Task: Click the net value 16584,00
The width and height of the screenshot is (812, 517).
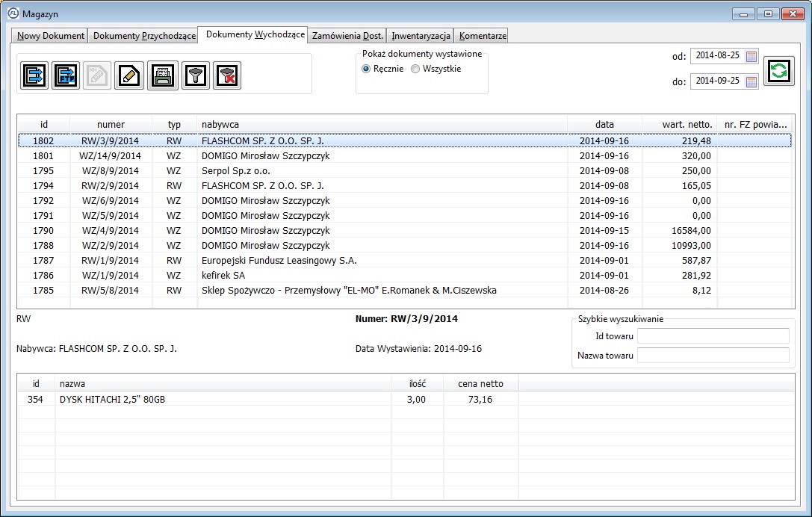Action: (x=691, y=231)
